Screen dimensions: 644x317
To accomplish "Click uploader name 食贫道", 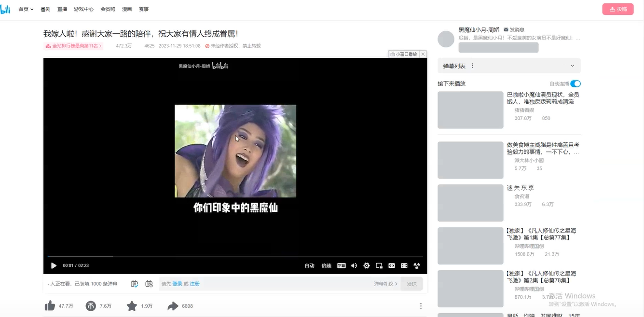I will (x=522, y=196).
